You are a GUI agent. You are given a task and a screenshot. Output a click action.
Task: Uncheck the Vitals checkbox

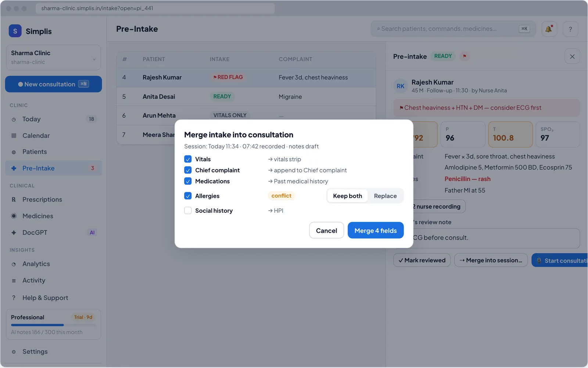(x=188, y=159)
